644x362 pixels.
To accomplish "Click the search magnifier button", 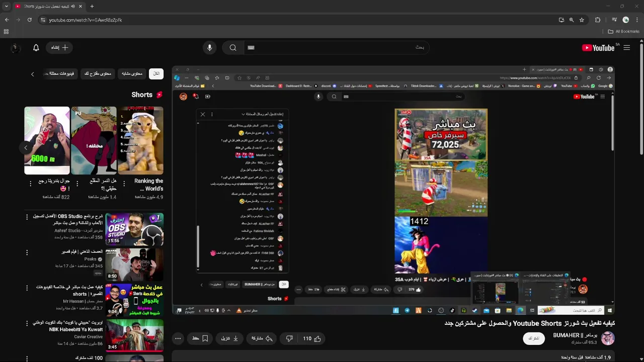I will [233, 48].
